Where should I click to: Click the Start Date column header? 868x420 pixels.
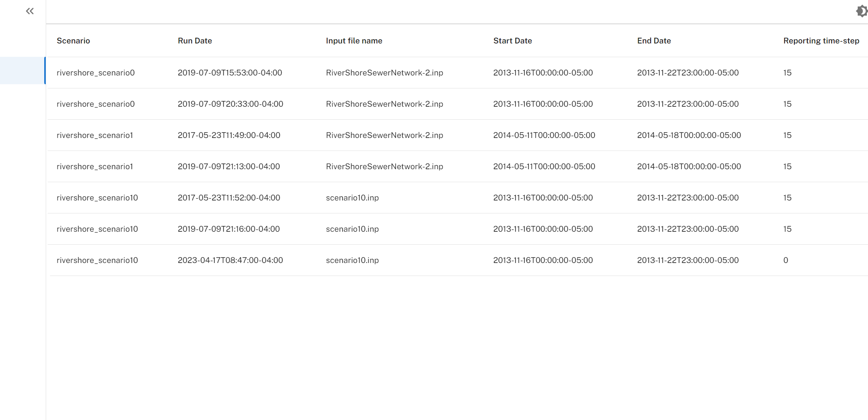512,41
